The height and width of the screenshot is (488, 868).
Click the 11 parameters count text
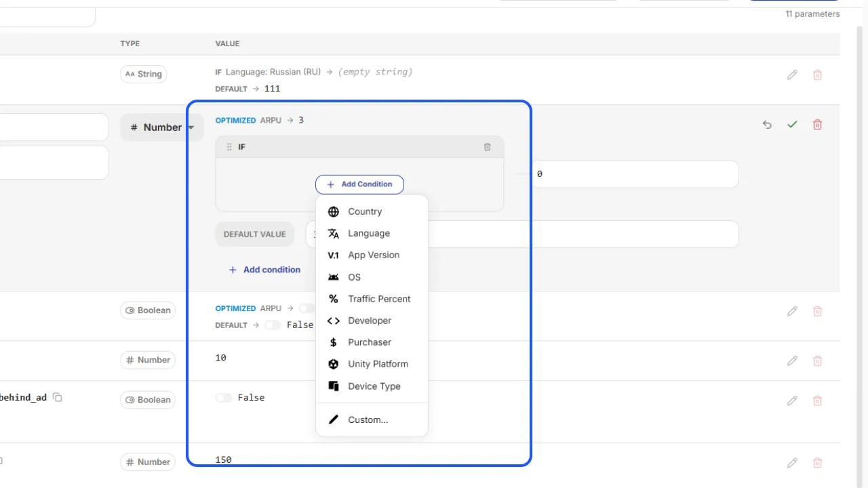coord(812,14)
